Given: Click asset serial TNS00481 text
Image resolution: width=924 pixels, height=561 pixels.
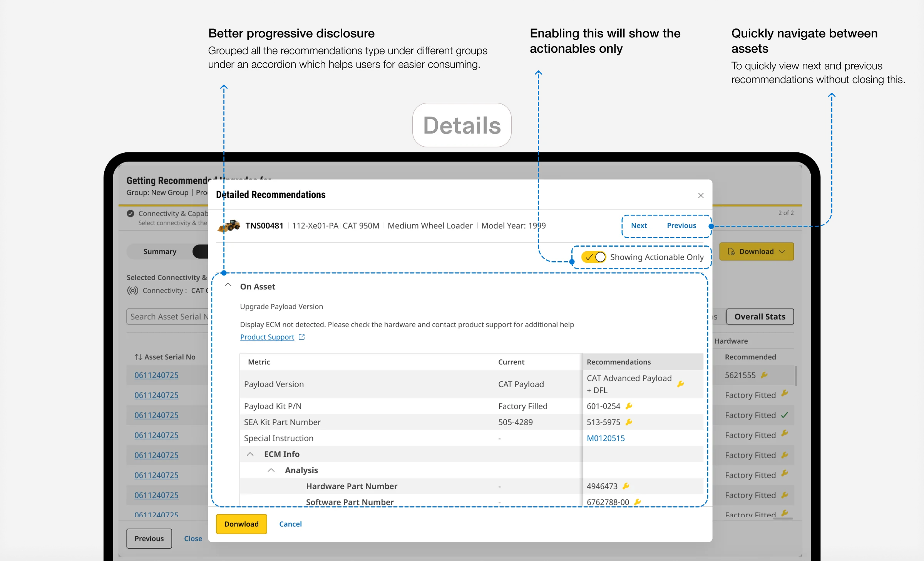Looking at the screenshot, I should click(264, 226).
